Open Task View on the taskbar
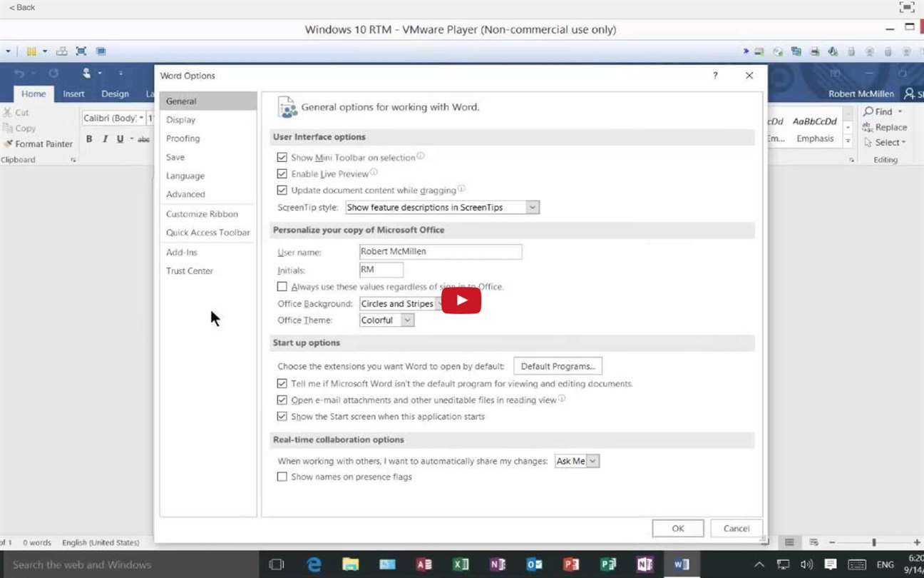The width and height of the screenshot is (924, 578). [x=277, y=564]
